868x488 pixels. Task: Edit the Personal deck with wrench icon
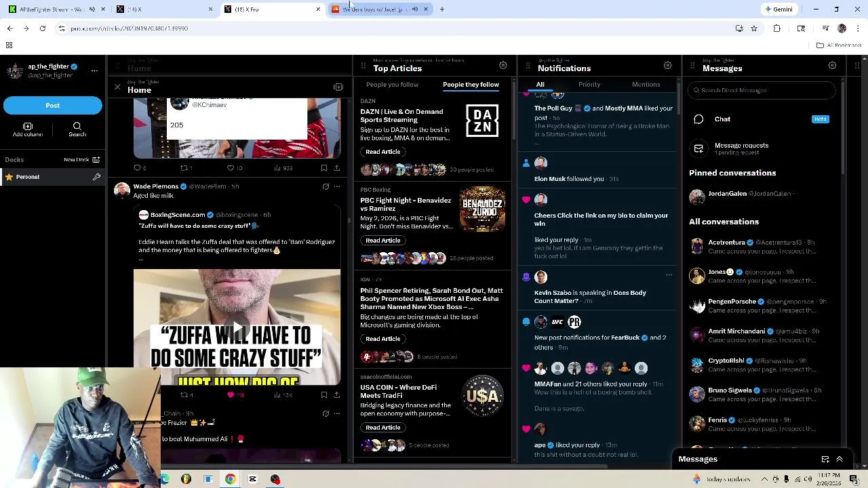[x=96, y=177]
